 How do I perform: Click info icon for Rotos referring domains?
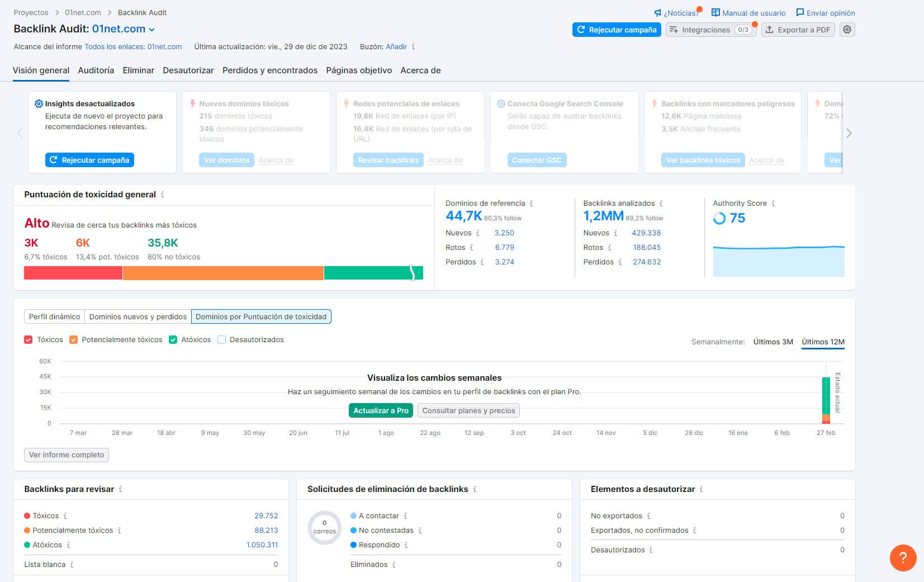(471, 248)
